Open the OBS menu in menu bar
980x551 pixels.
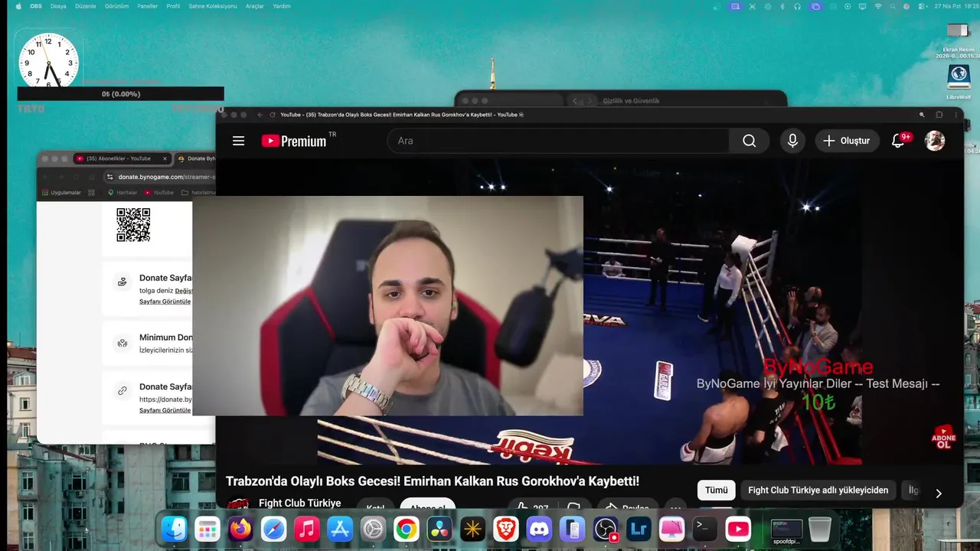click(x=36, y=6)
